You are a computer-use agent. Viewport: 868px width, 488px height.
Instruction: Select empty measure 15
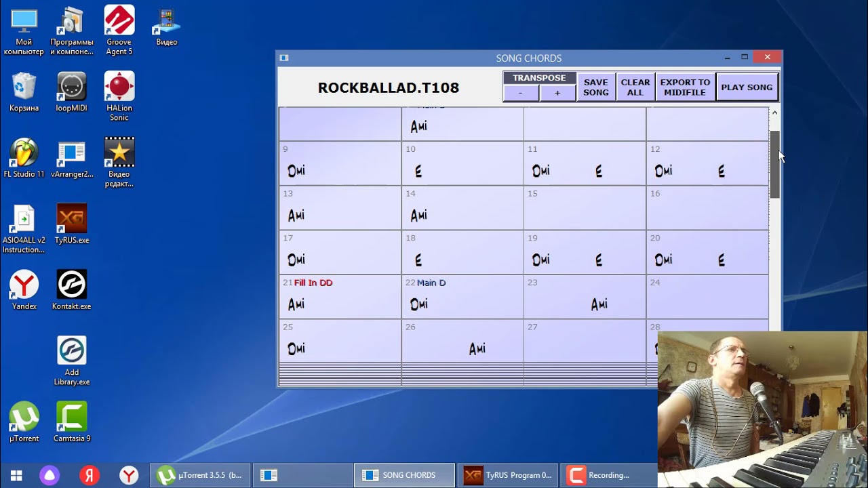[x=585, y=208]
